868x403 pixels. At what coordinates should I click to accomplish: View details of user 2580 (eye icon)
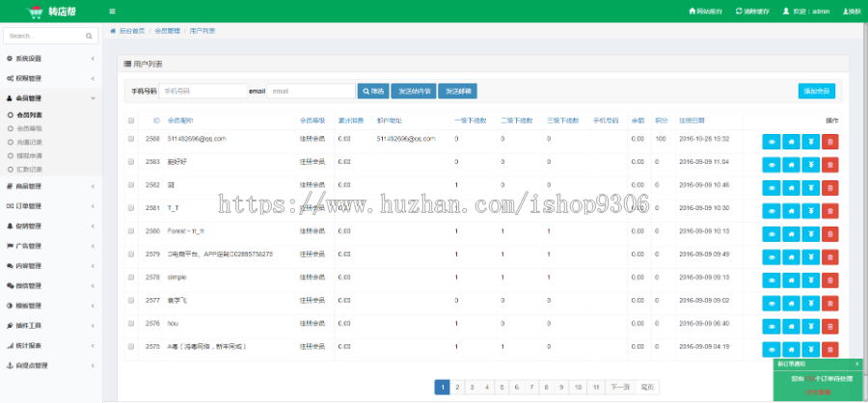click(x=772, y=234)
